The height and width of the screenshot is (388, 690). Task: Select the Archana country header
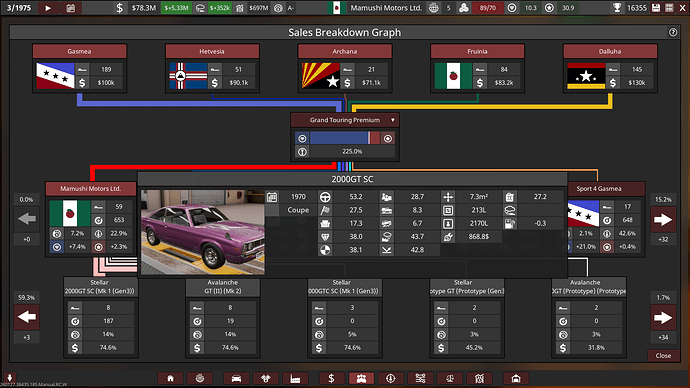345,51
